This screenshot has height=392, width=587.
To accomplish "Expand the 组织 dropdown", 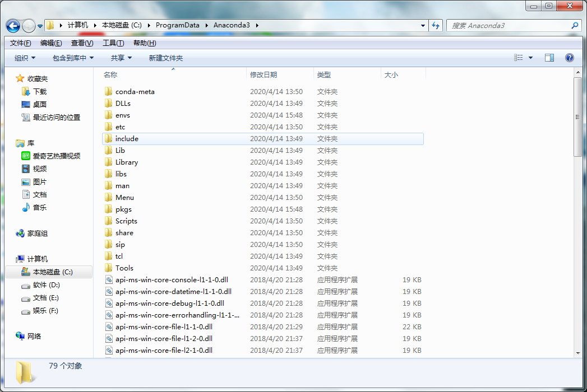I will coord(25,58).
